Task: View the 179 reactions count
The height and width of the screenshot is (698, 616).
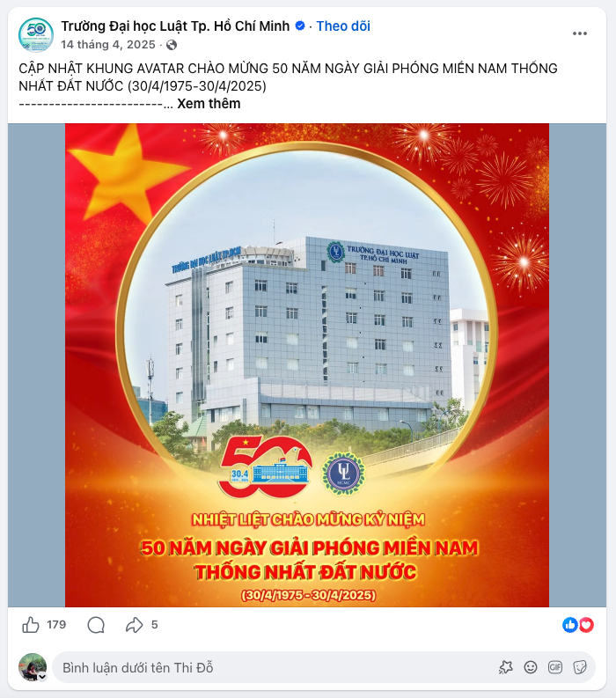Action: [x=56, y=625]
